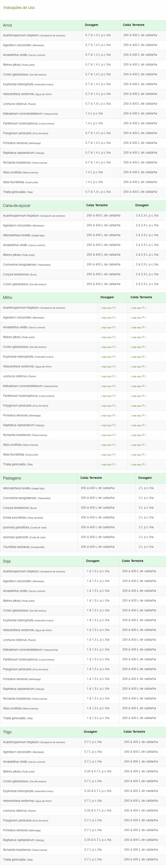Screen dimensions: 166x868
Task: Click the Arroz table section header
Action: pos(7,25)
